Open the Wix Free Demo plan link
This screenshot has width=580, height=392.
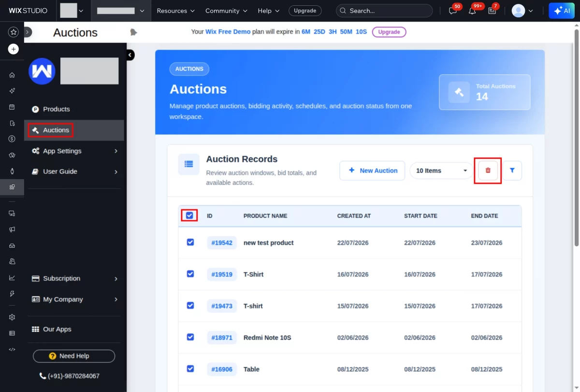click(x=228, y=32)
